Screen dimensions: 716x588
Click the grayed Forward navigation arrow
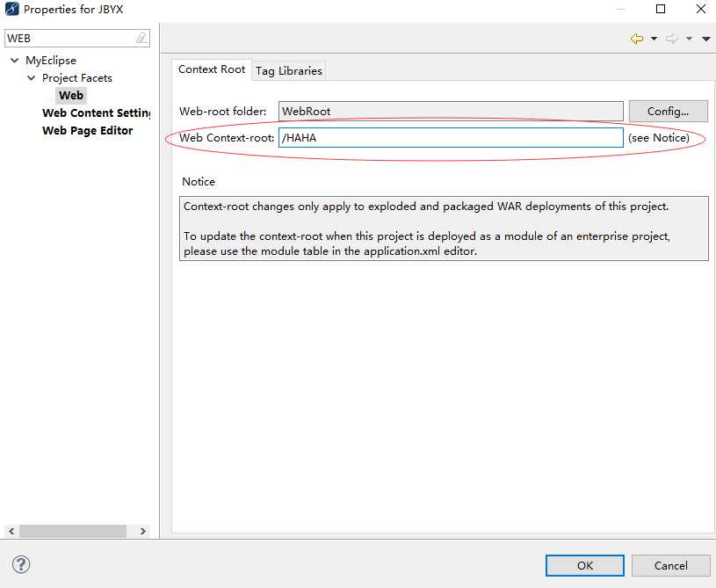click(x=672, y=39)
